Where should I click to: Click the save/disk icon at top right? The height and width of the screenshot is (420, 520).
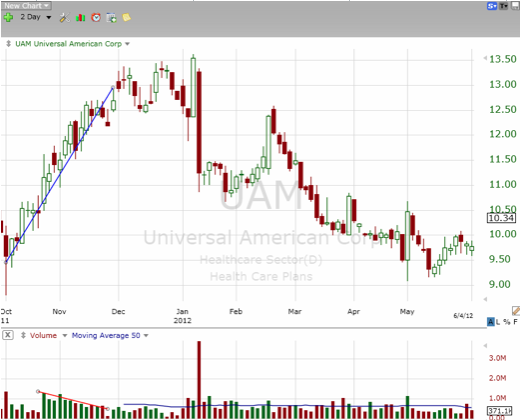point(515,6)
